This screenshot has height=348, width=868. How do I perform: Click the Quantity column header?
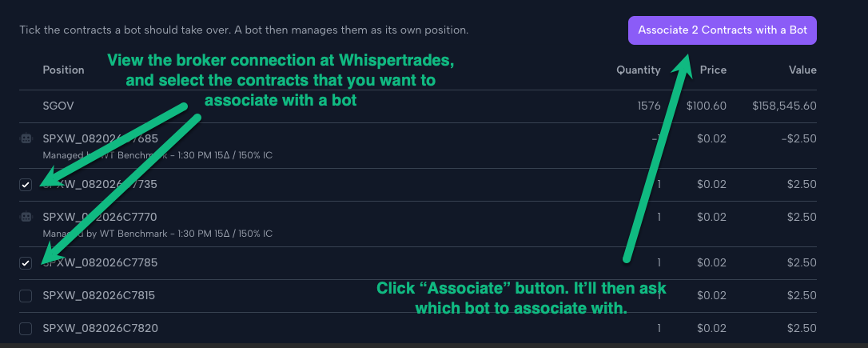coord(639,70)
